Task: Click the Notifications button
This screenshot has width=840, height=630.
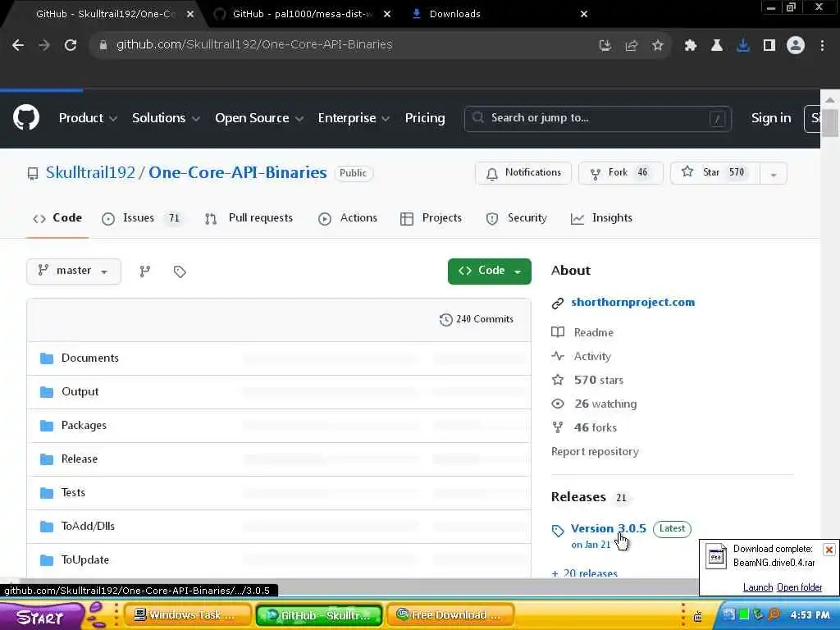Action: [x=523, y=173]
